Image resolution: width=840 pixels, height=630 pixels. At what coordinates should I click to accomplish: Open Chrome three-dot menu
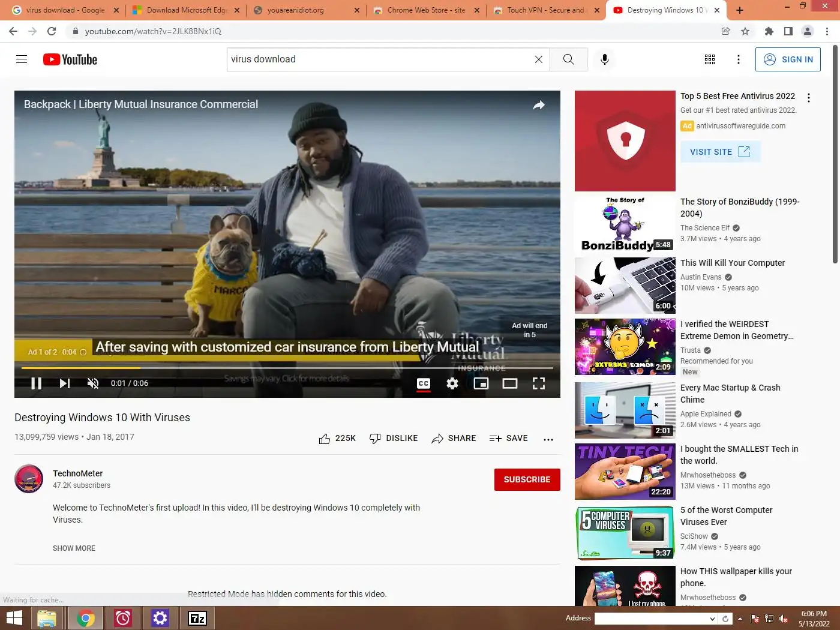coord(827,31)
